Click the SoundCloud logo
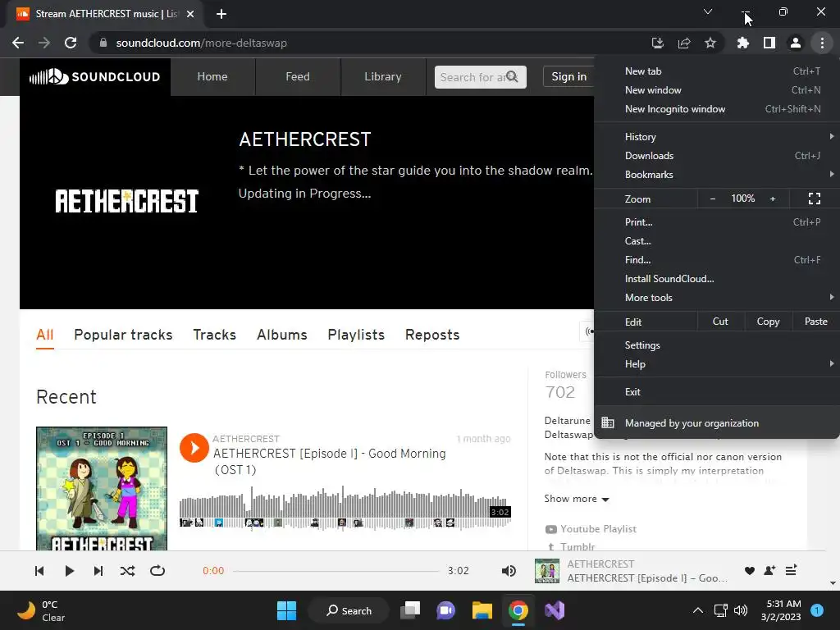840x630 pixels. 95,76
